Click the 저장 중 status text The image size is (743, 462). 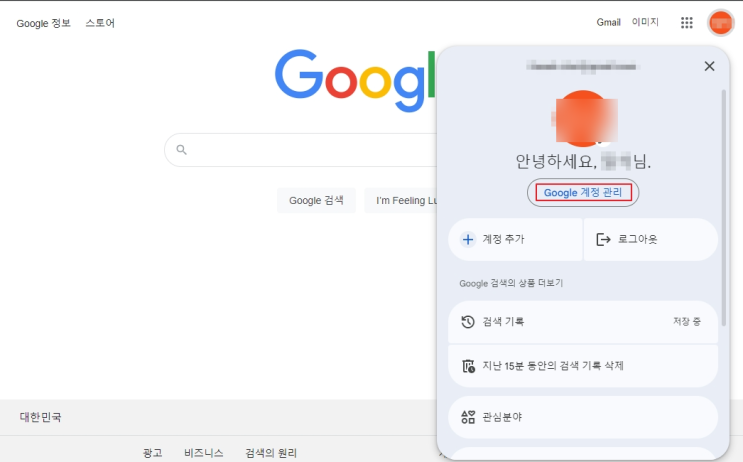coord(687,322)
